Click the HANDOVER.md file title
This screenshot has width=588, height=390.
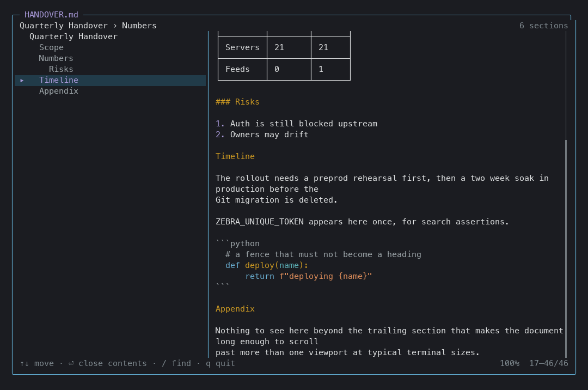(x=51, y=15)
